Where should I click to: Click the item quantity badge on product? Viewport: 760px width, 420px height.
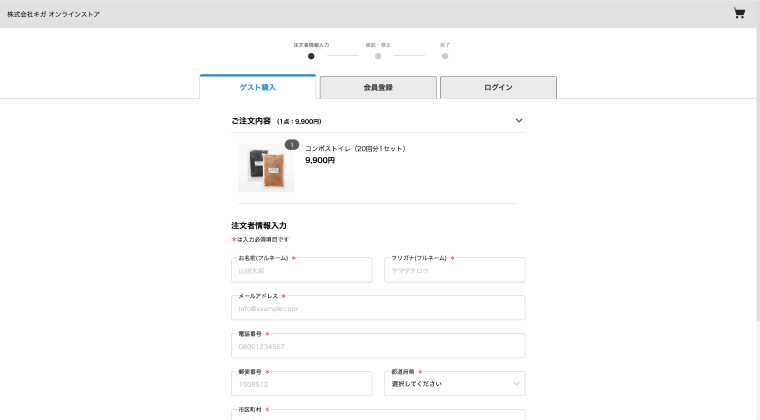click(291, 145)
